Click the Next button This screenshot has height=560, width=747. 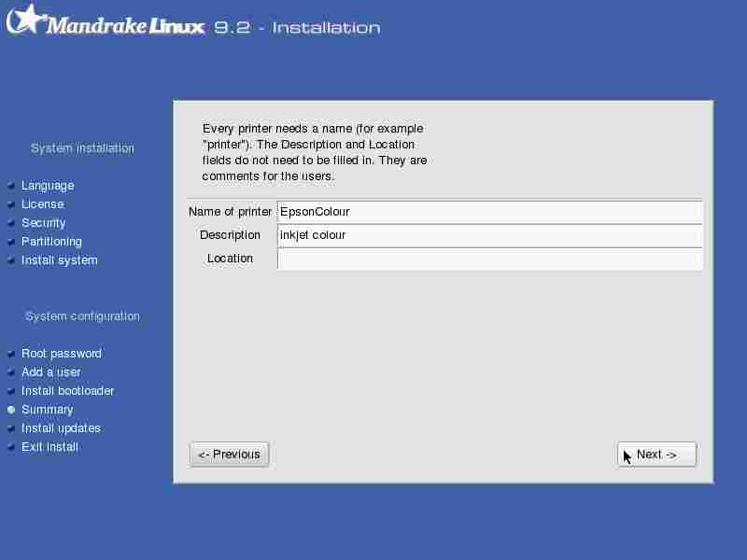pos(656,455)
